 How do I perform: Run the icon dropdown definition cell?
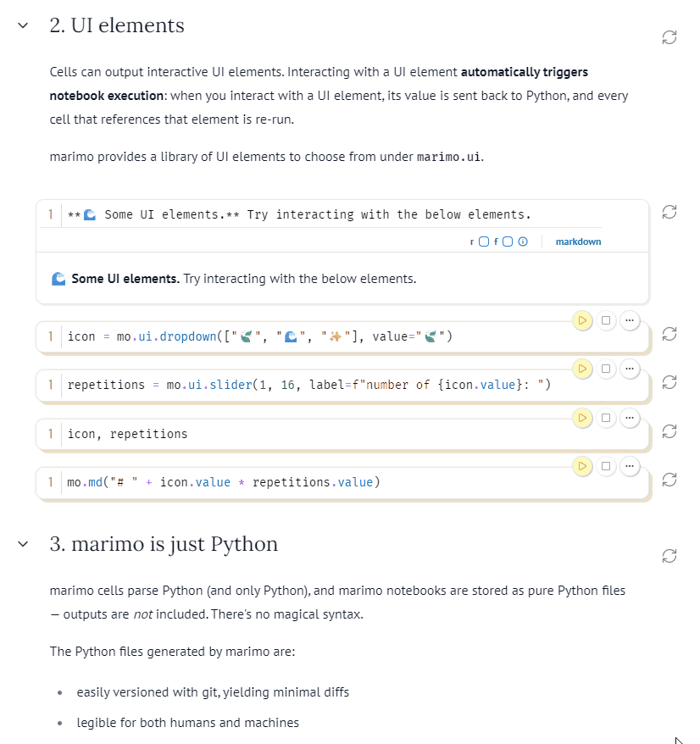click(582, 320)
